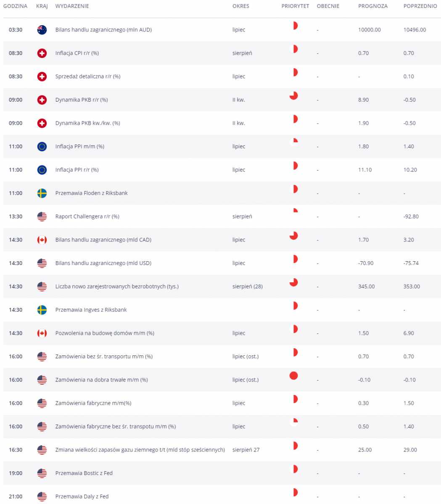Click Swedish flag beside Przemawia Floden
The height and width of the screenshot is (504, 441).
click(x=42, y=193)
